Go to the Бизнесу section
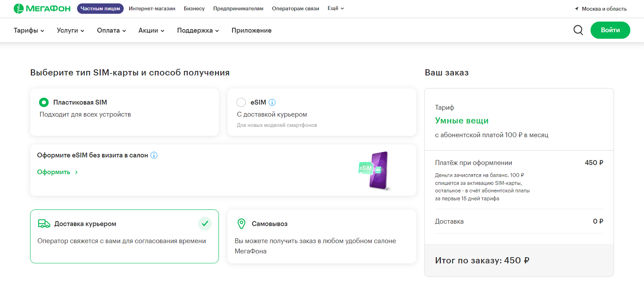The height and width of the screenshot is (286, 644). [x=194, y=8]
